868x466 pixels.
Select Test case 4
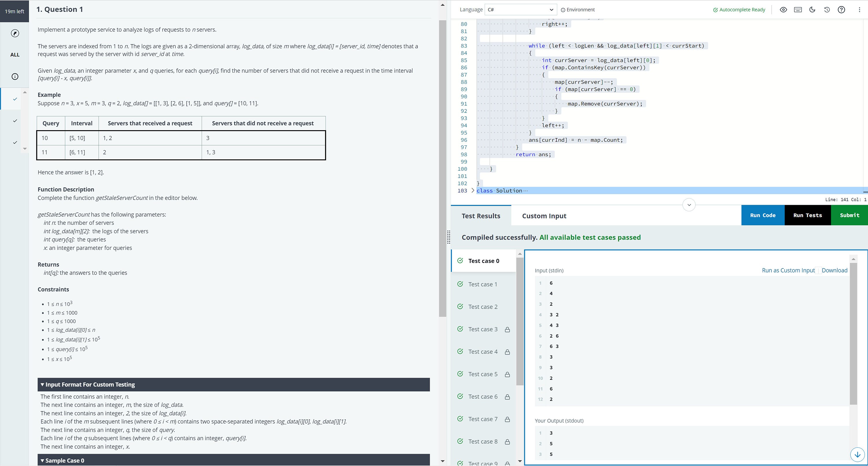[x=483, y=351]
